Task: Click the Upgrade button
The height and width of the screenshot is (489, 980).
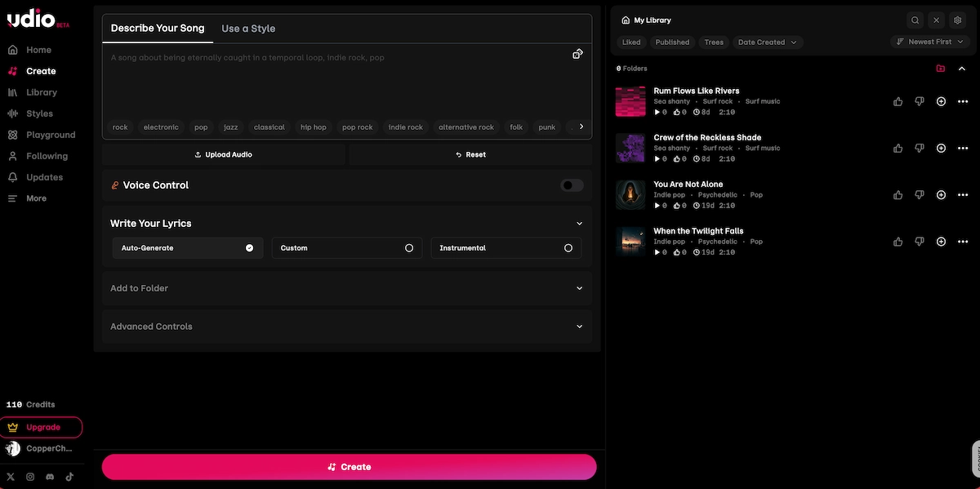Action: [x=41, y=427]
